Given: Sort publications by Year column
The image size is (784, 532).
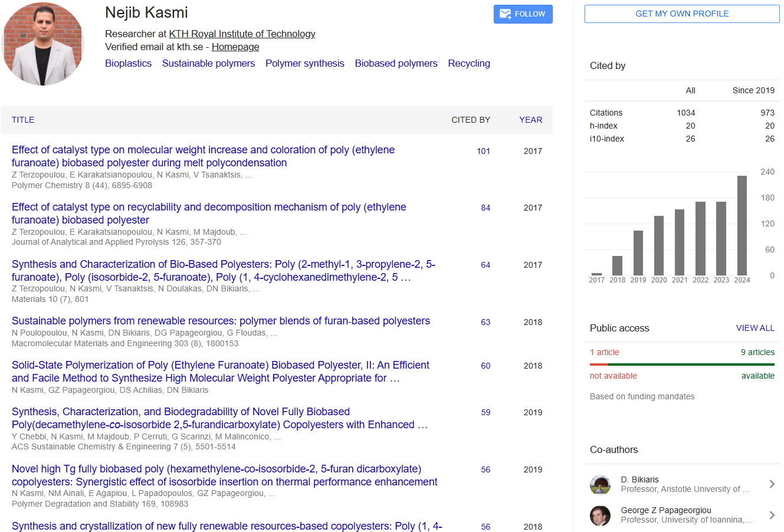Looking at the screenshot, I should coord(530,120).
